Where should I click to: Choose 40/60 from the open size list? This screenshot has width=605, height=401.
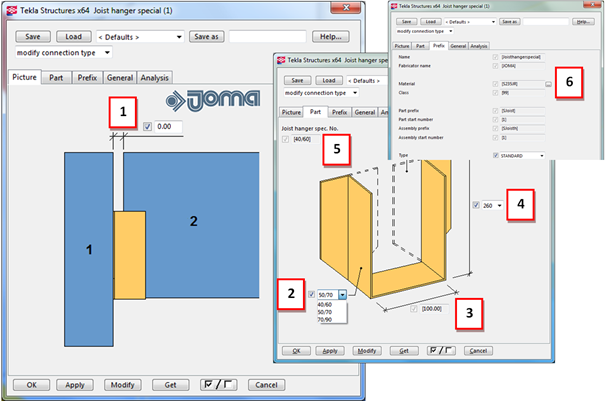(x=325, y=305)
